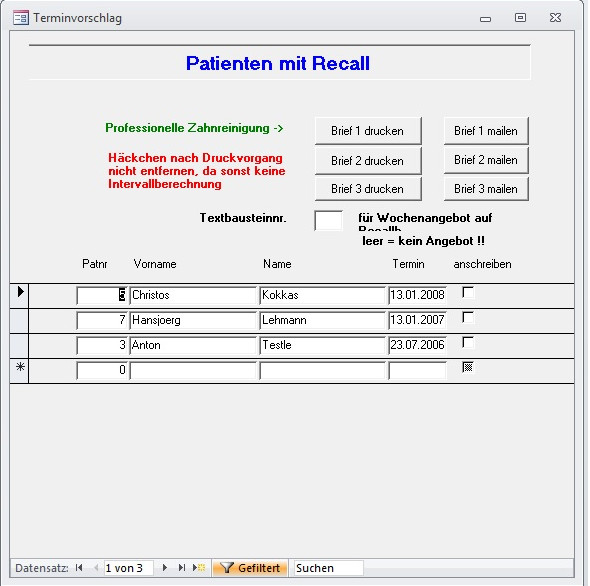This screenshot has width=590, height=586.
Task: Focus the Textbausteinnr. input box
Action: click(328, 221)
